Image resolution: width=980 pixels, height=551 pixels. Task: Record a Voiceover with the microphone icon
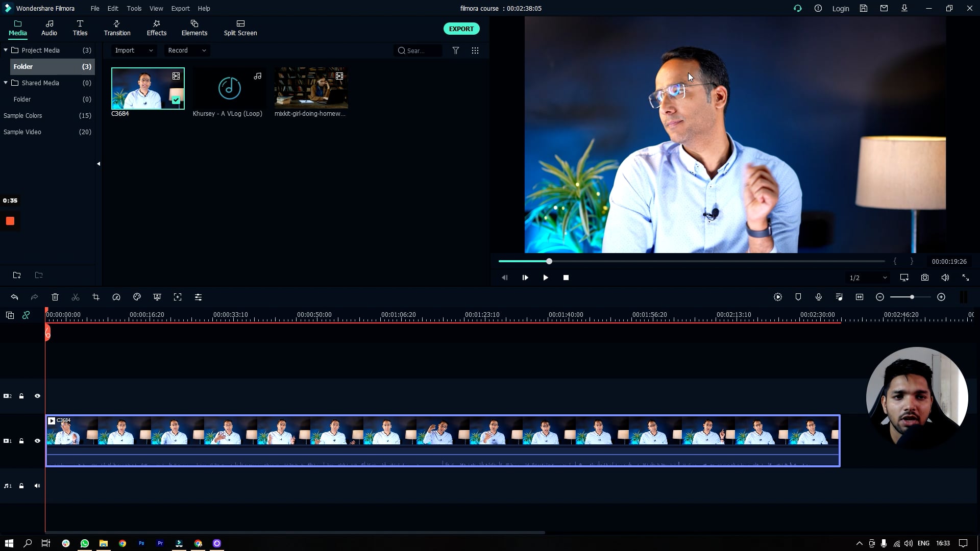[x=819, y=297]
